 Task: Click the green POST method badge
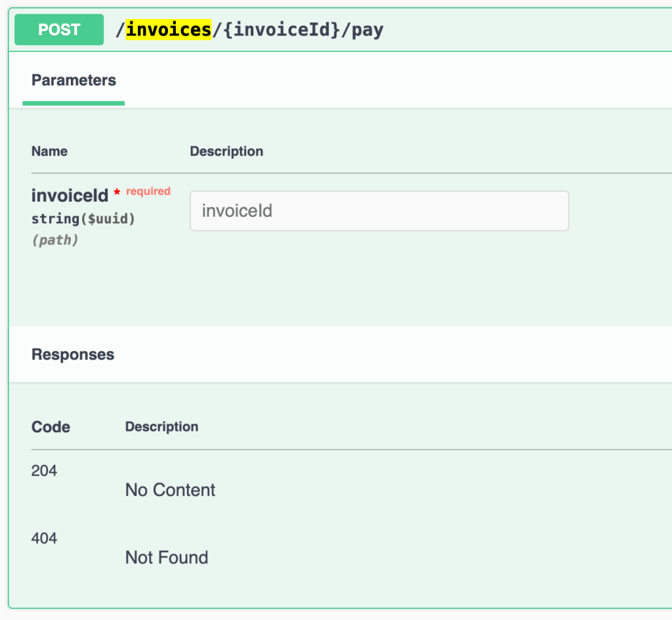click(x=59, y=30)
